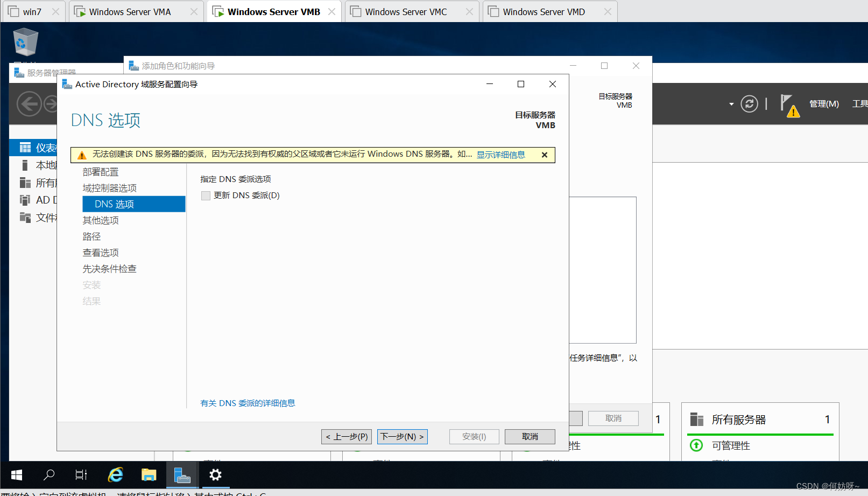
Task: Go to 部署配置 wizard step
Action: [x=101, y=172]
